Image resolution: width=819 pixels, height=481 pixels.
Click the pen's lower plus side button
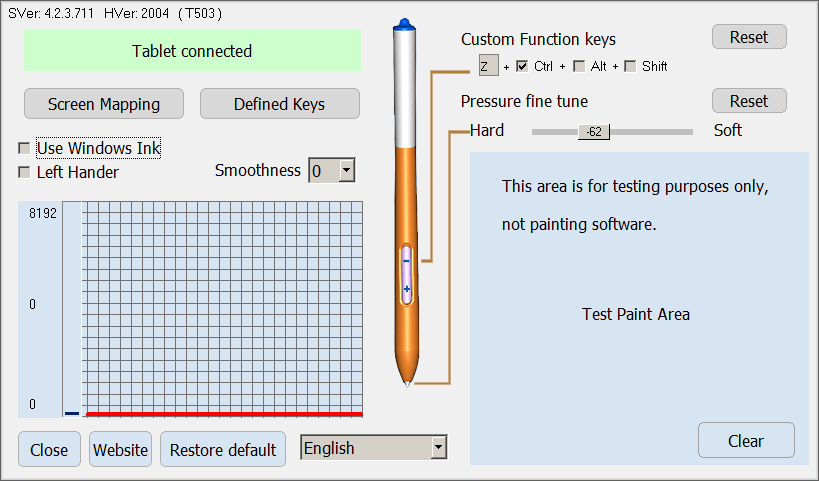(406, 289)
